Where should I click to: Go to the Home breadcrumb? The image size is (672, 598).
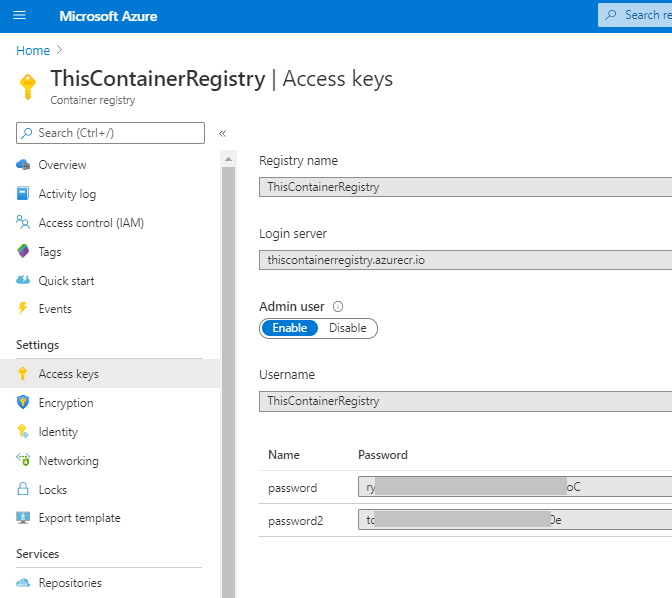[x=33, y=51]
